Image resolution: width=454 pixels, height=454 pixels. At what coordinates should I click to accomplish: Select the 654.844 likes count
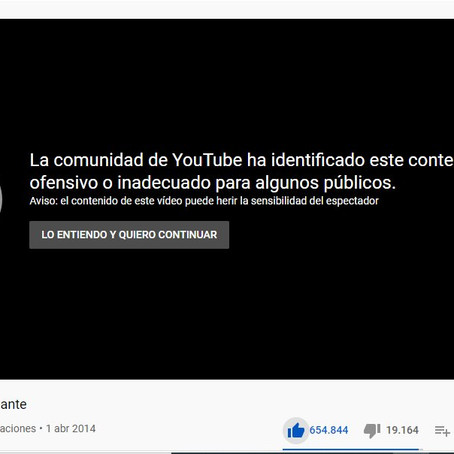coord(329,430)
